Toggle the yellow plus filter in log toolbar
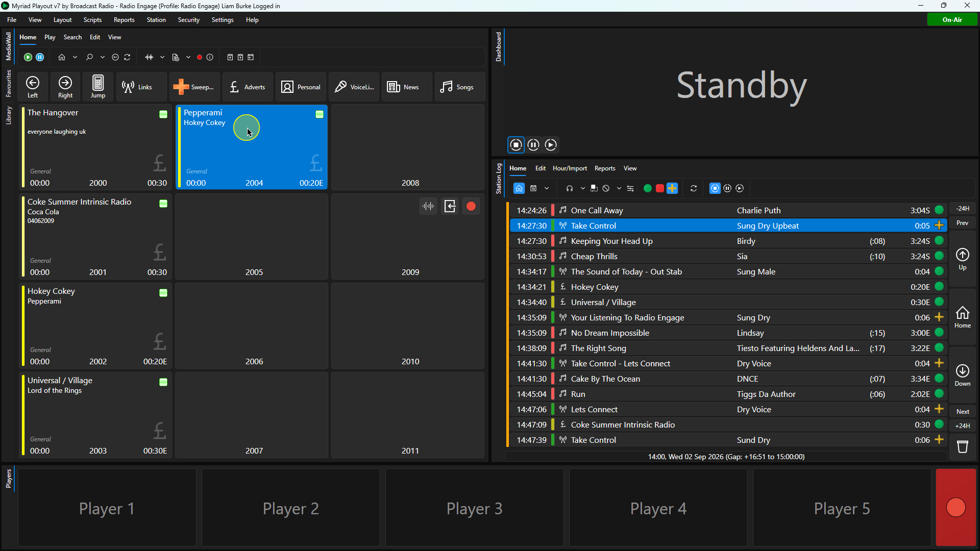Viewport: 980px width, 551px height. click(x=672, y=188)
